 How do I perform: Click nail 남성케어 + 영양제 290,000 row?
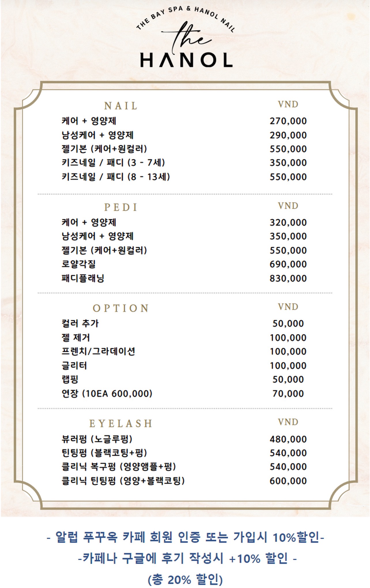click(x=184, y=135)
